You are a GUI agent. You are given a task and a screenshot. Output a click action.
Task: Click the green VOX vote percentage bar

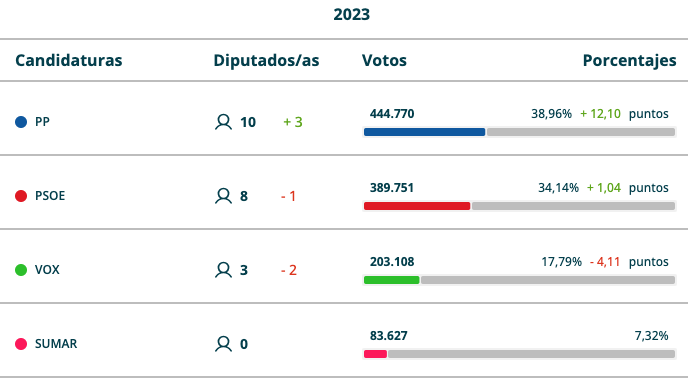tap(391, 280)
